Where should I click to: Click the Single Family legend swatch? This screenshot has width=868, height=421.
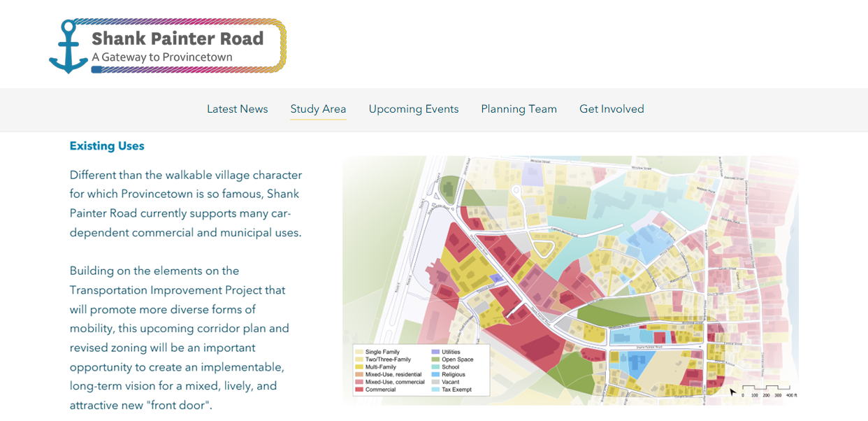359,352
